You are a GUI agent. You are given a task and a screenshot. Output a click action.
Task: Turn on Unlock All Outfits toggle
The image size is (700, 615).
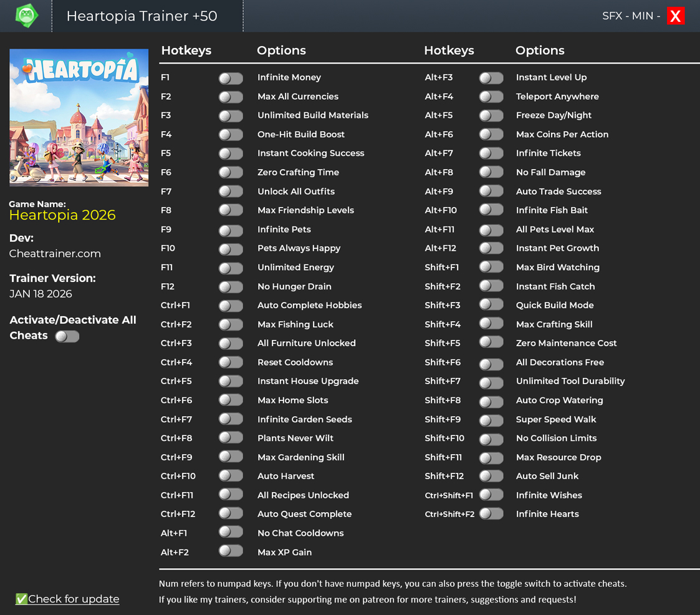(x=231, y=191)
